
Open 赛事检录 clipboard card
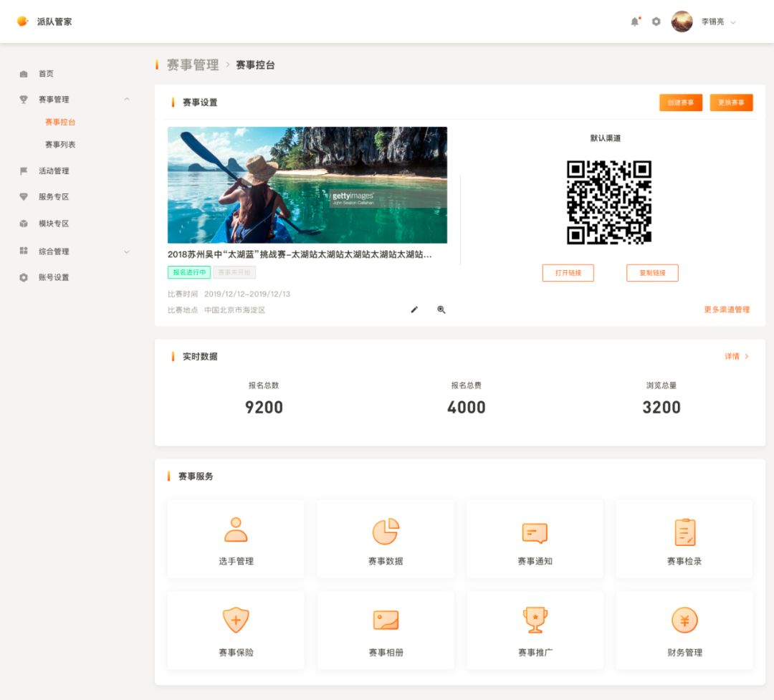[x=684, y=539]
